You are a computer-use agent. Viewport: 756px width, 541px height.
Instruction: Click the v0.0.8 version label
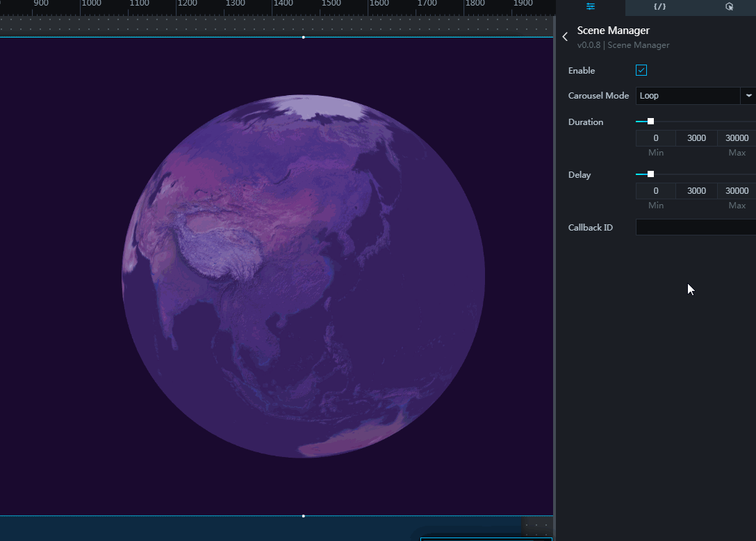point(589,45)
